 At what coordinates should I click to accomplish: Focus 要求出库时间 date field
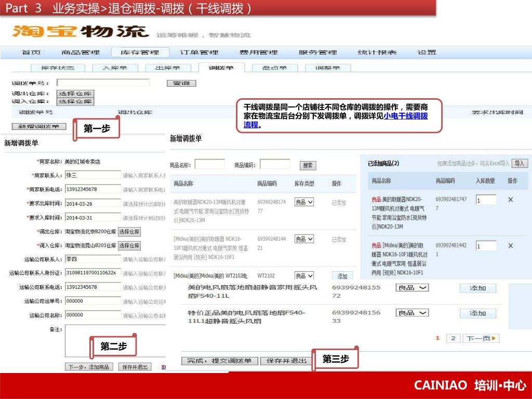coord(93,204)
